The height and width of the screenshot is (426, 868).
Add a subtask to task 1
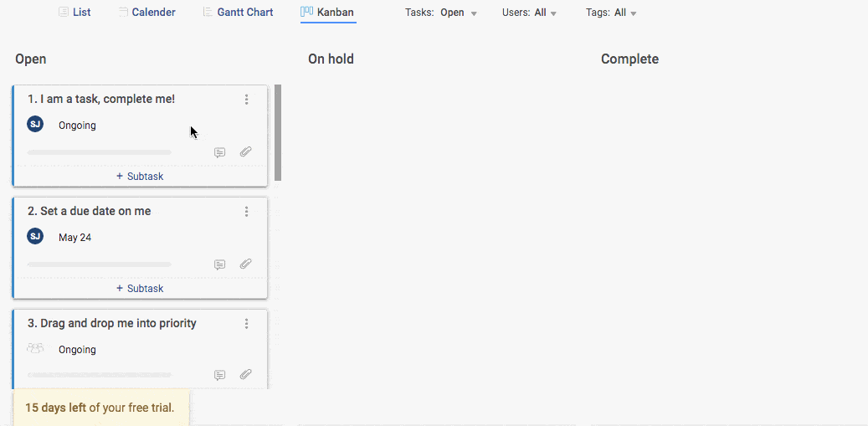pyautogui.click(x=140, y=177)
